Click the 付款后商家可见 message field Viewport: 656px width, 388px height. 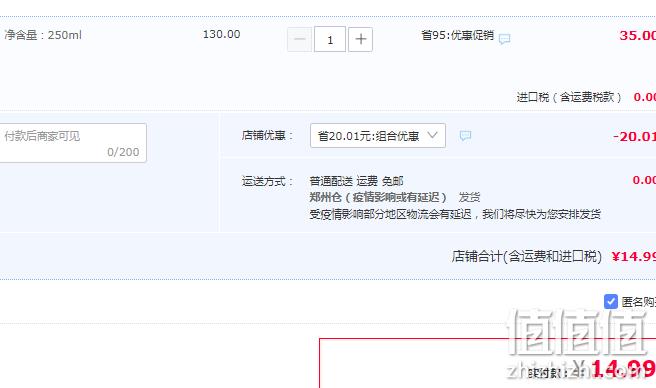pos(72,143)
